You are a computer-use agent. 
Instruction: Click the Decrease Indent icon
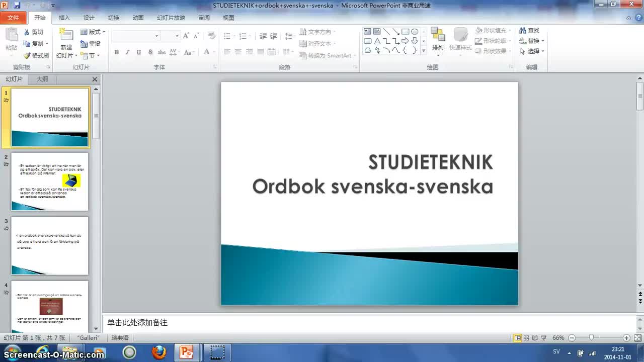click(x=263, y=36)
